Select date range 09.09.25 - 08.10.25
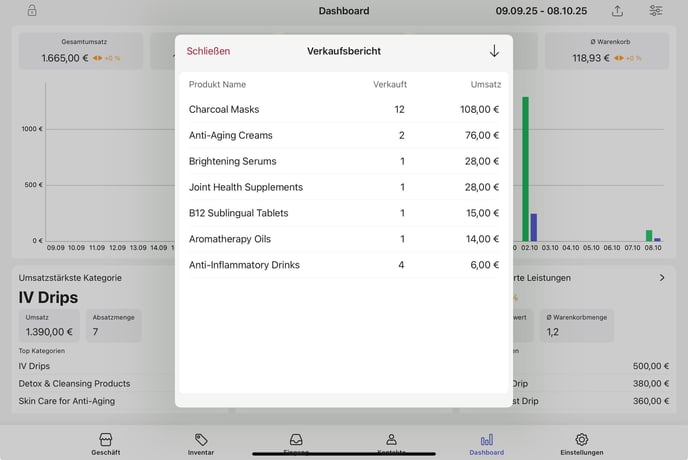Image resolution: width=688 pixels, height=460 pixels. click(x=541, y=11)
